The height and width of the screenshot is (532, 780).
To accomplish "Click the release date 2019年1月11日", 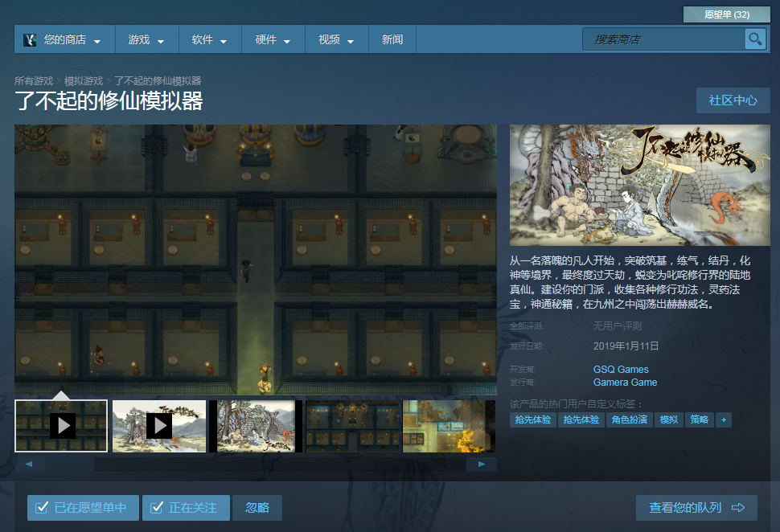I will pyautogui.click(x=626, y=346).
